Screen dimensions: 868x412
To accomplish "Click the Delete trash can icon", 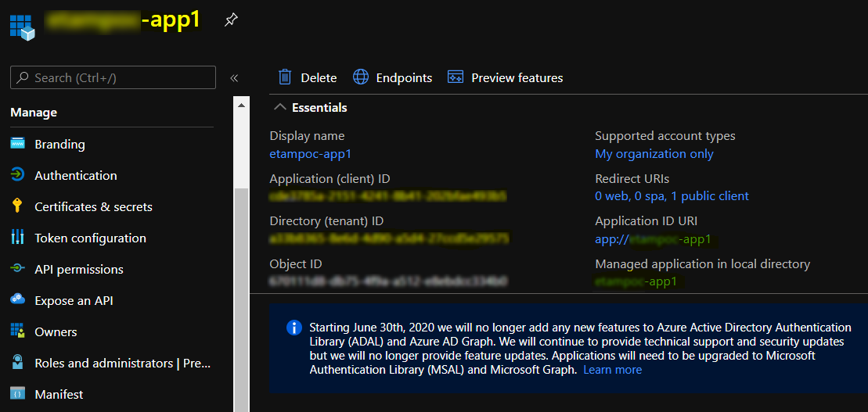I will tap(285, 77).
